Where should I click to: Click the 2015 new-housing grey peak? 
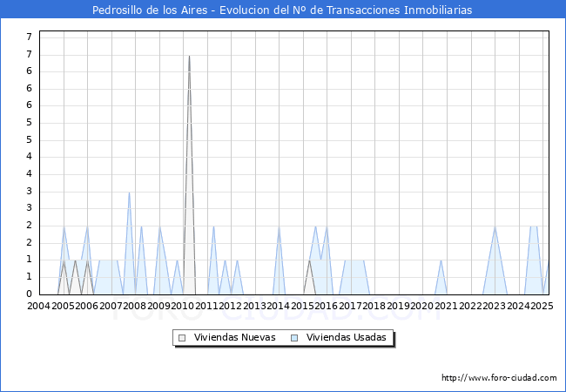click(309, 260)
